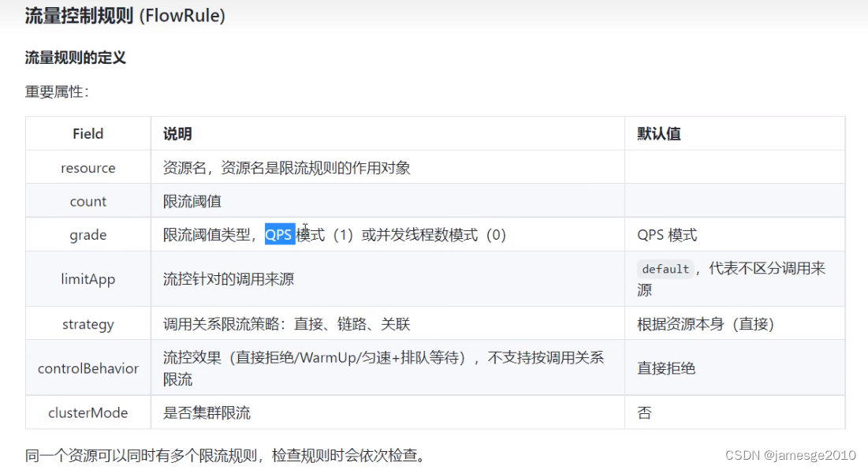The image size is (868, 470).
Task: Select the controlBehavior field cell
Action: [88, 368]
